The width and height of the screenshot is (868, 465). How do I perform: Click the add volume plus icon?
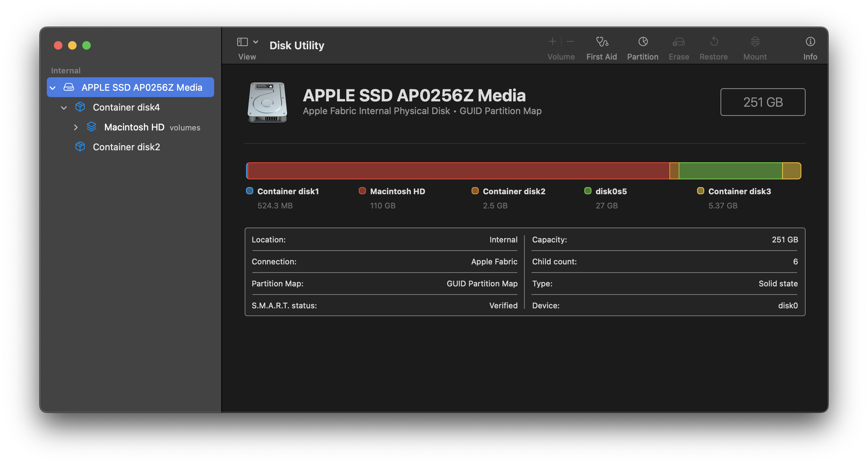pyautogui.click(x=552, y=42)
